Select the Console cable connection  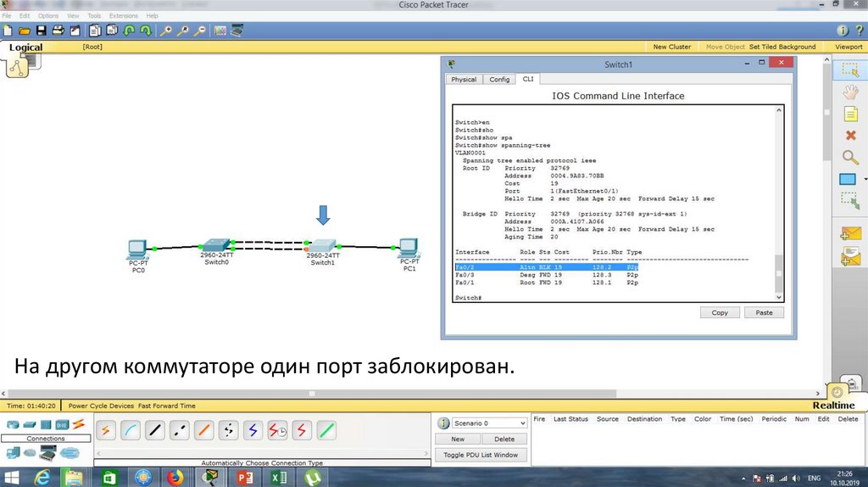tap(131, 430)
